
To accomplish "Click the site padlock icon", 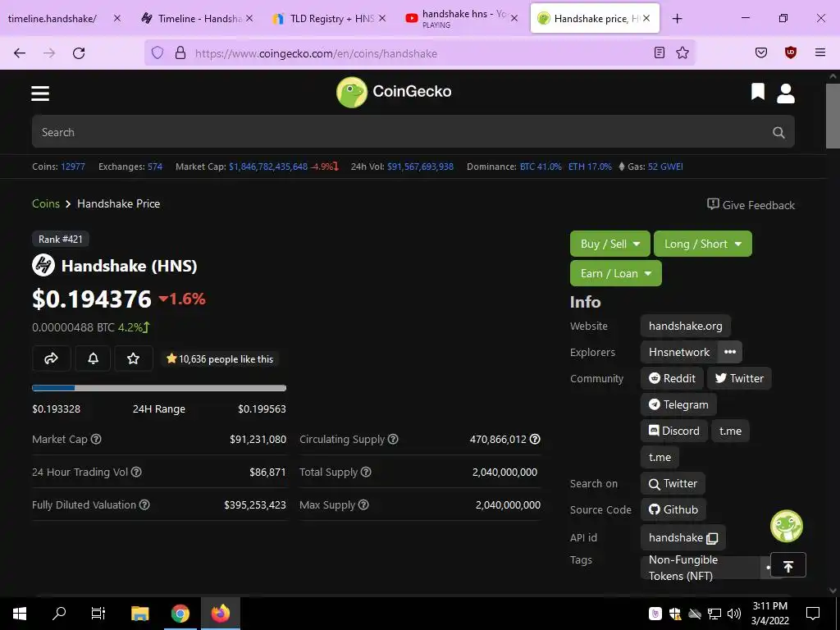I will 180,52.
